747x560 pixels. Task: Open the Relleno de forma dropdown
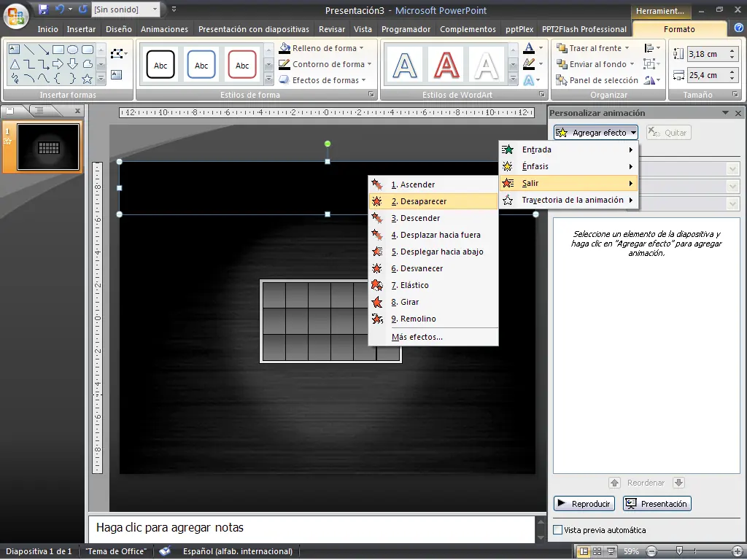(x=322, y=48)
